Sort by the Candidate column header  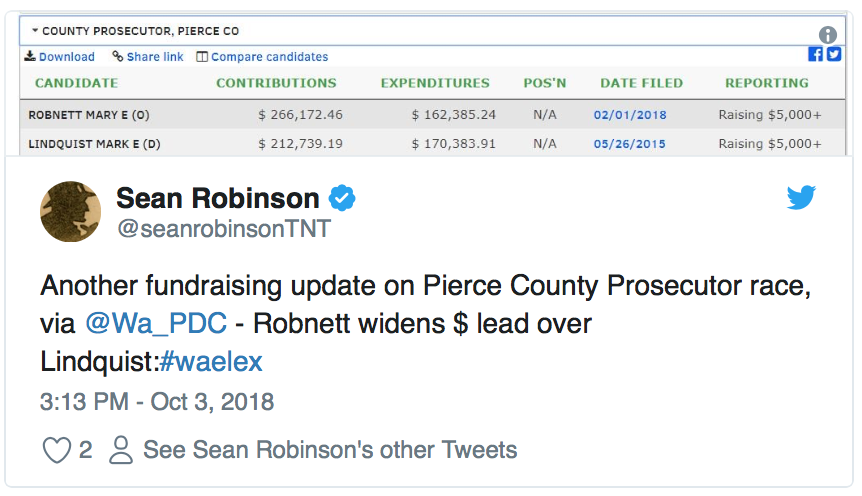click(76, 83)
